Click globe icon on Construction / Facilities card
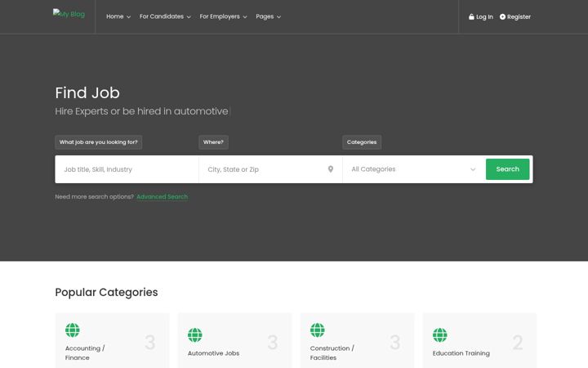This screenshot has height=368, width=588. point(317,330)
